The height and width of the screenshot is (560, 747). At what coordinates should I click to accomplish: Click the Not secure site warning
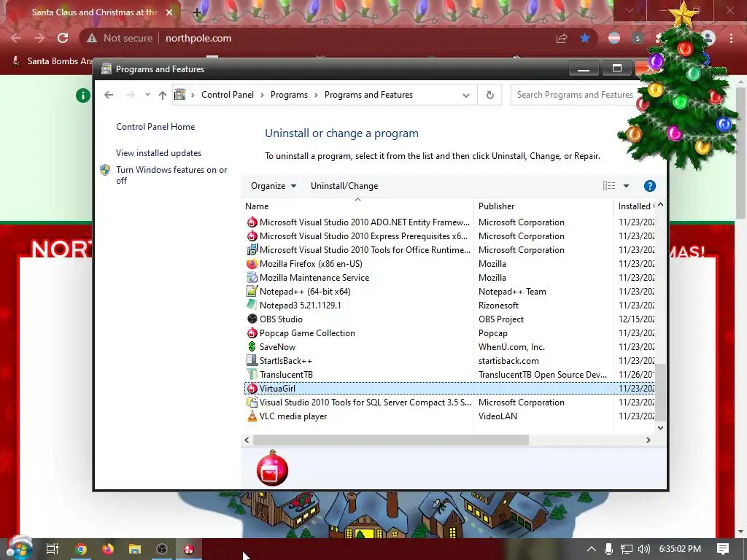tap(120, 38)
